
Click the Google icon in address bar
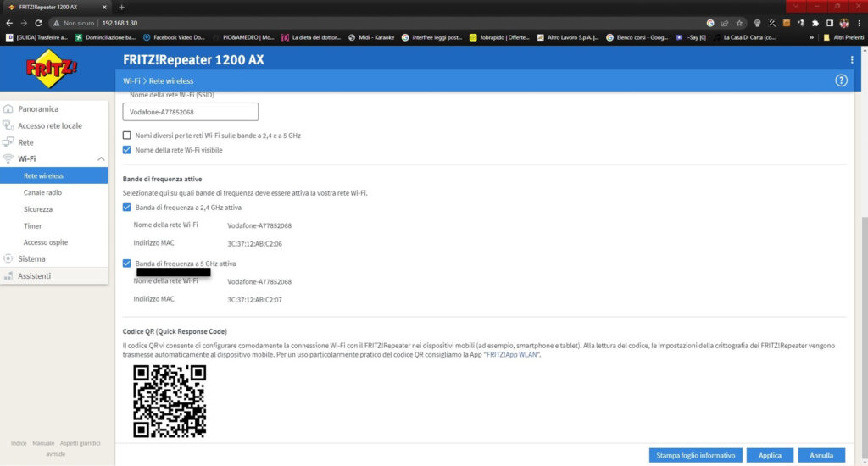(x=710, y=23)
